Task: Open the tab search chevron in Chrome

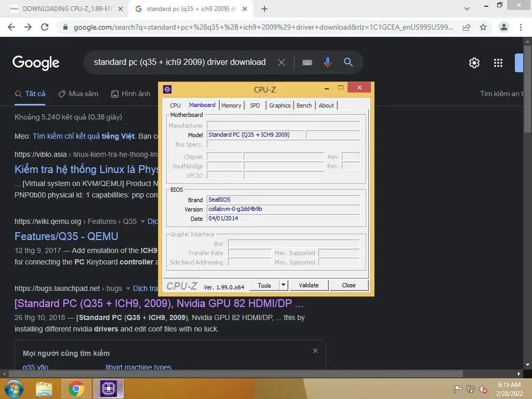Action: point(467,9)
